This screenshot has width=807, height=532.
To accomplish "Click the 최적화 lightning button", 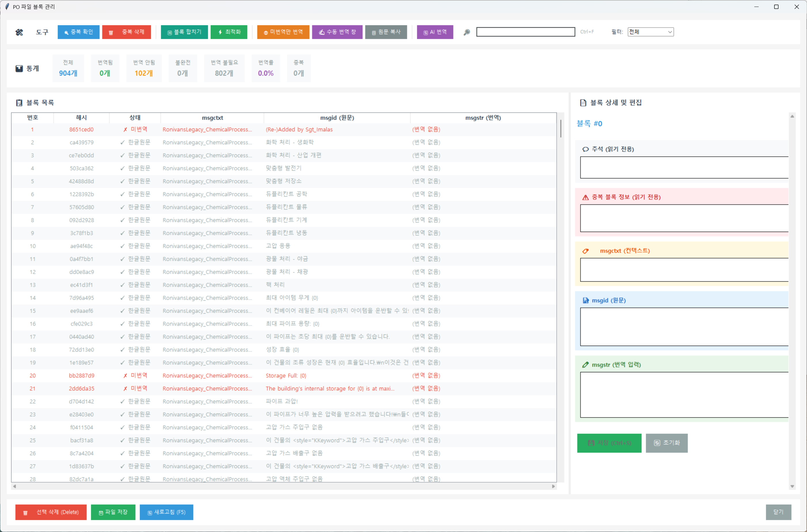I will (x=229, y=32).
